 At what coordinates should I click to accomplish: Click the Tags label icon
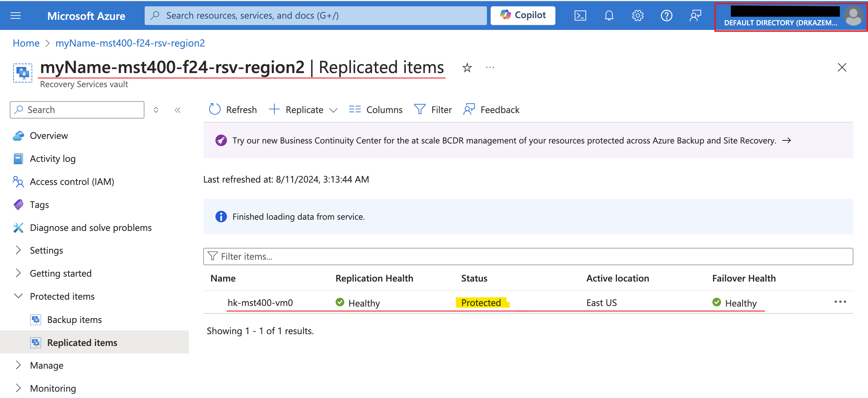(18, 204)
